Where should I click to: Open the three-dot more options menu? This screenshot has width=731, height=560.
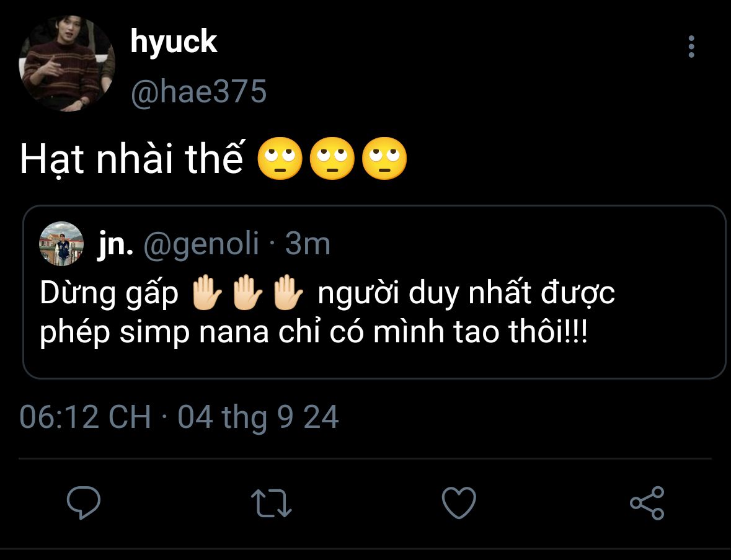(691, 47)
